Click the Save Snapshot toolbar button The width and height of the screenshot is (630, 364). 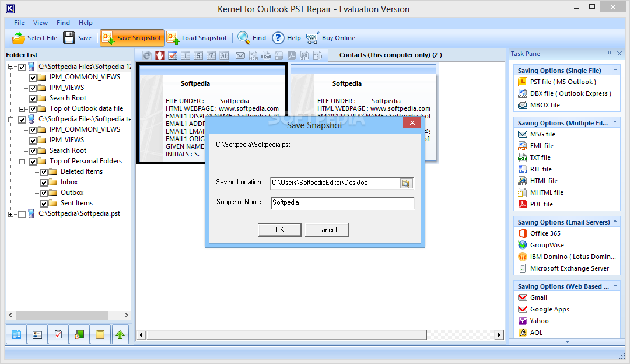pyautogui.click(x=132, y=38)
